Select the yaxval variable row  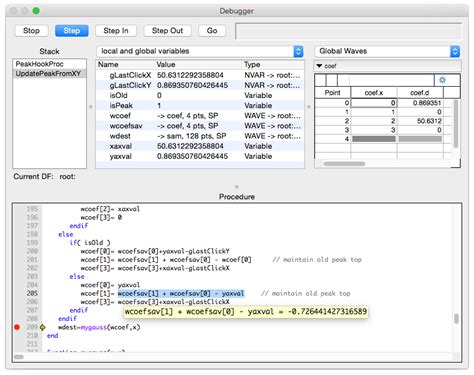(x=200, y=156)
